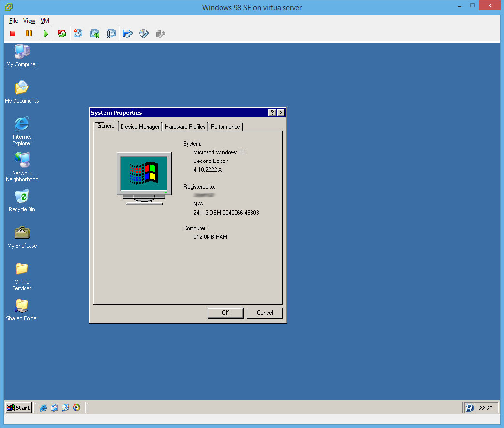Viewport: 504px width, 428px height.
Task: Open the View menu
Action: coord(29,21)
